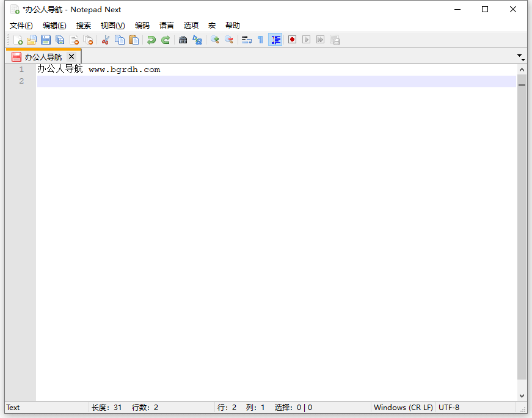Viewport: 532px width, 418px height.
Task: Toggle word wrap in the toolbar
Action: 247,40
